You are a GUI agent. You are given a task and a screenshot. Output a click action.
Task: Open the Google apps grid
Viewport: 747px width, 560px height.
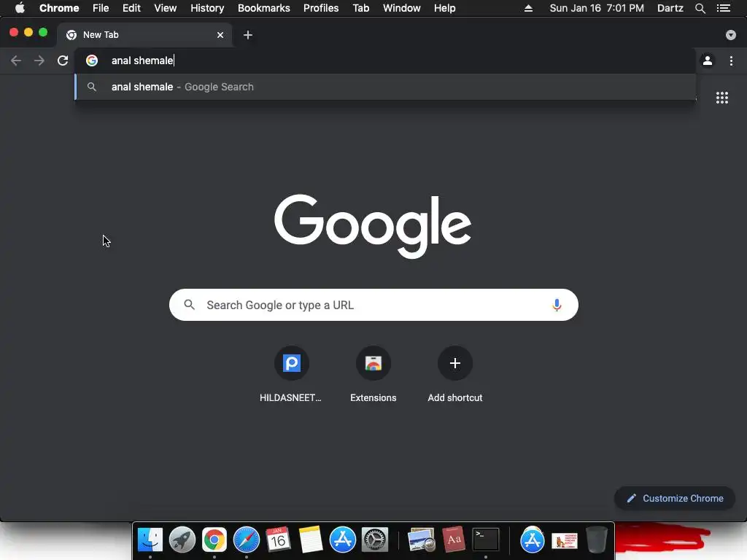pyautogui.click(x=721, y=98)
